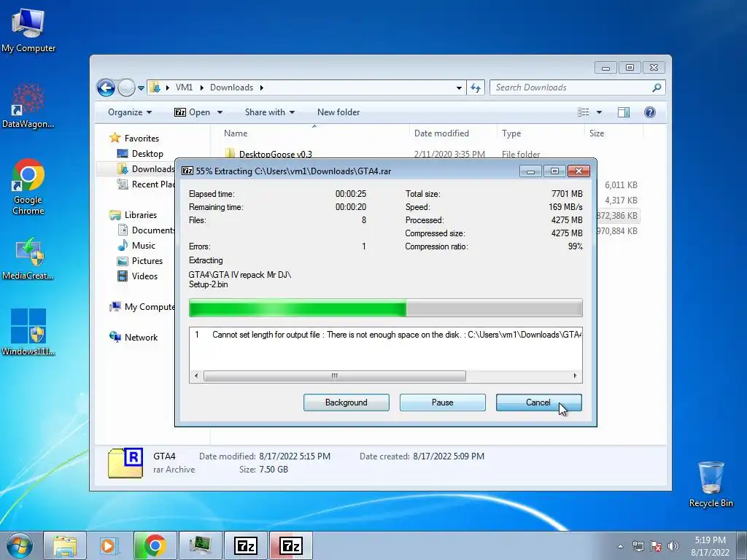Image resolution: width=747 pixels, height=560 pixels.
Task: Select the DesktopGoose v0.3 folder
Action: coord(275,153)
